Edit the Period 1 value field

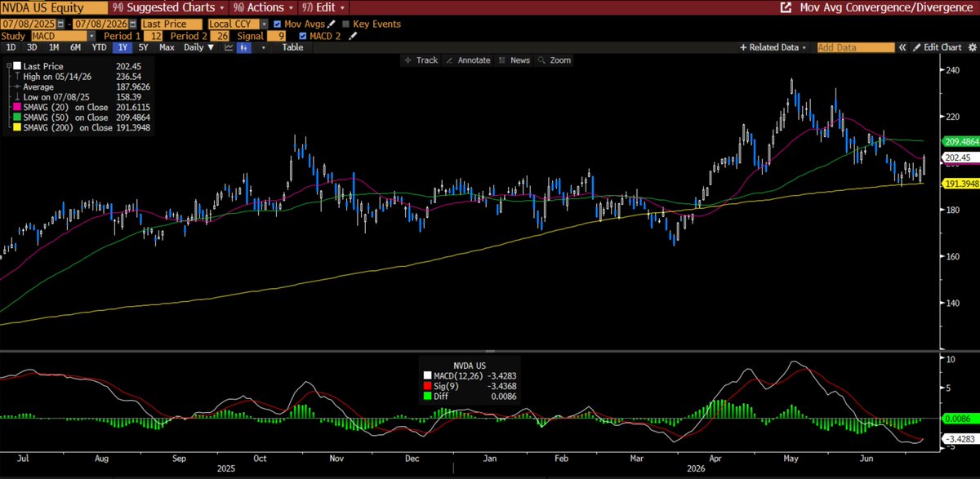point(151,36)
